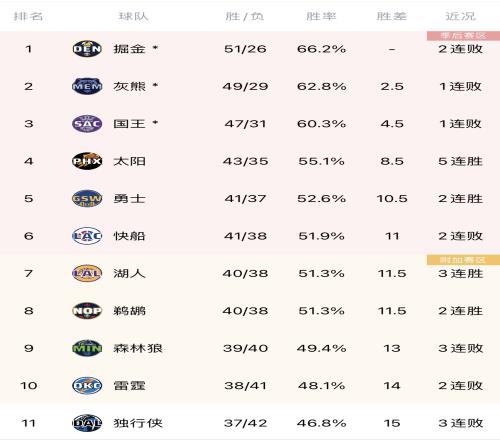500x440 pixels.
Task: Select the Thunder OKC logo
Action: pyautogui.click(x=87, y=386)
